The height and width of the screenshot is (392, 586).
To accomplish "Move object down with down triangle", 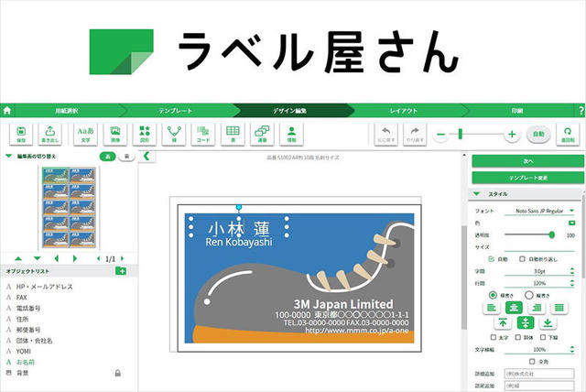I will [x=37, y=258].
